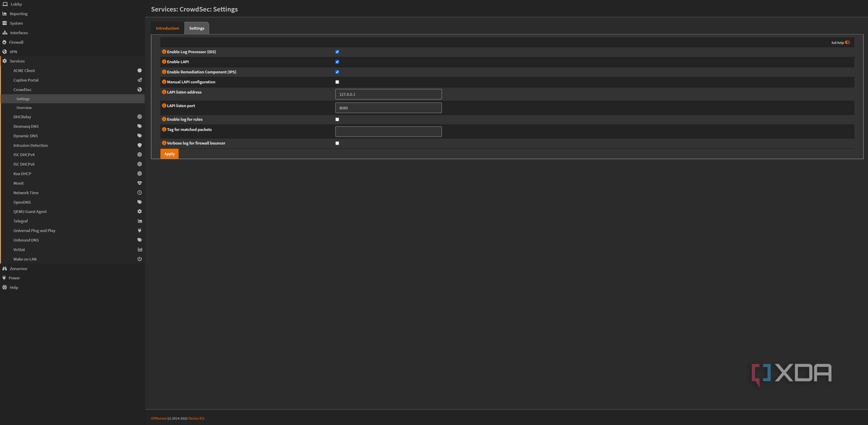
Task: Show help for Manual LAPI configuration
Action: click(x=164, y=82)
